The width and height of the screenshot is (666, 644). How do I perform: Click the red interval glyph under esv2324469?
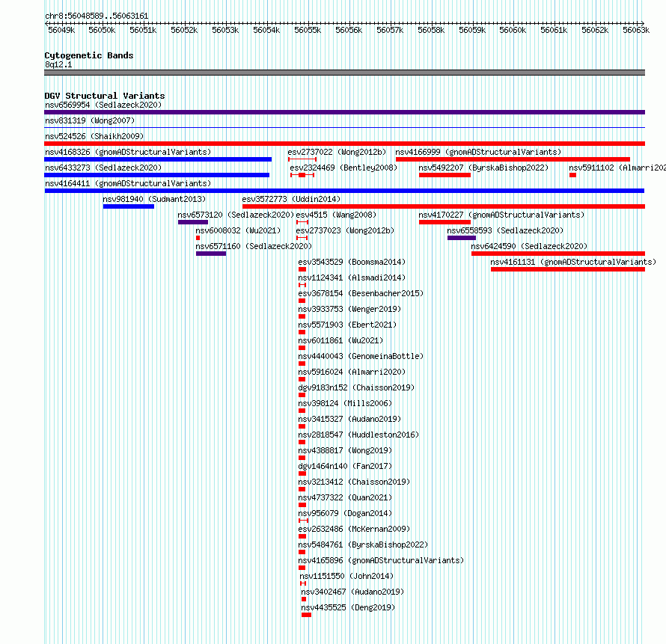tap(302, 175)
